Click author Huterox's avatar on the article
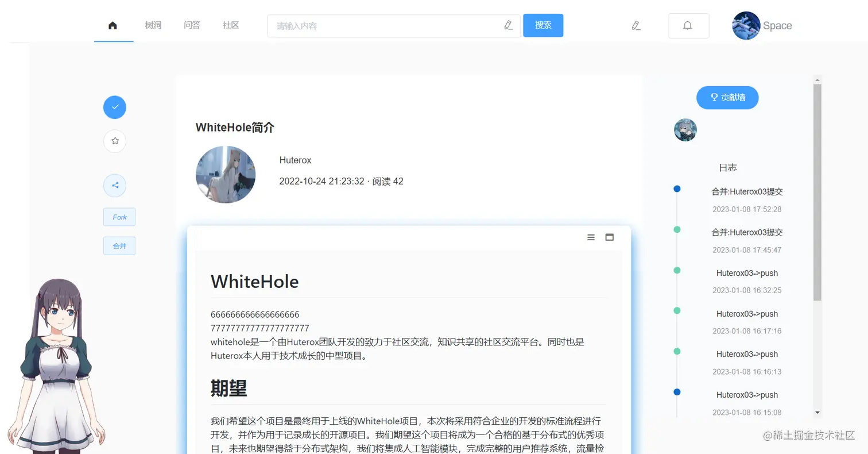The image size is (868, 454). click(226, 174)
